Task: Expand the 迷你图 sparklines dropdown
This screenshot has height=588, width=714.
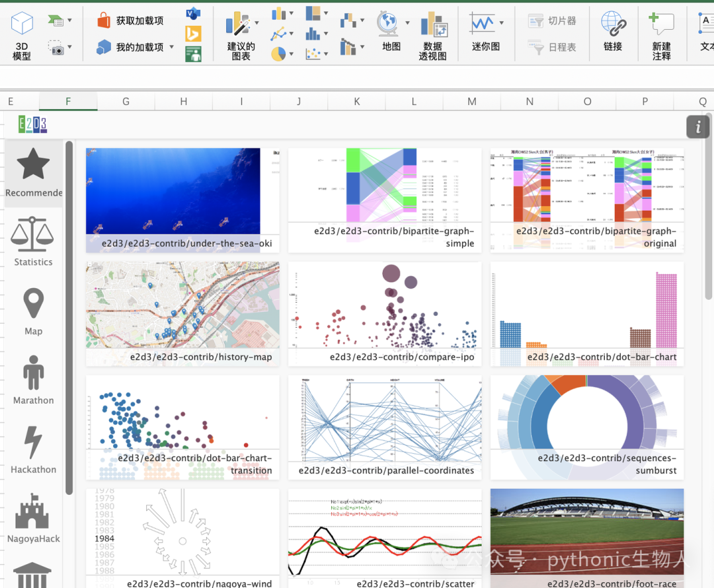Action: [x=501, y=22]
